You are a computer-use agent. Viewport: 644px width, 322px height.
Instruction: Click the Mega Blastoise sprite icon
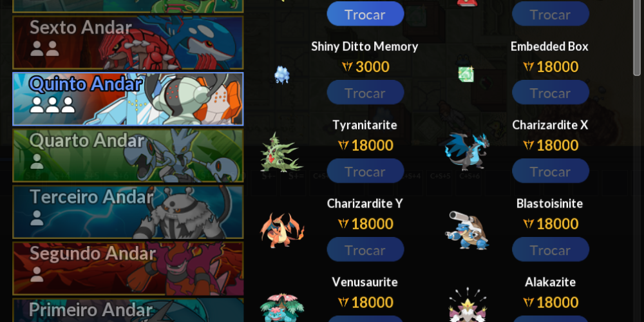point(467,230)
